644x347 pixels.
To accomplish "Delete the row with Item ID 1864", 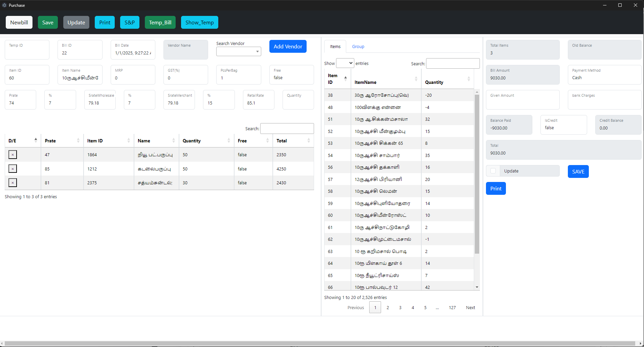I will click(x=13, y=155).
